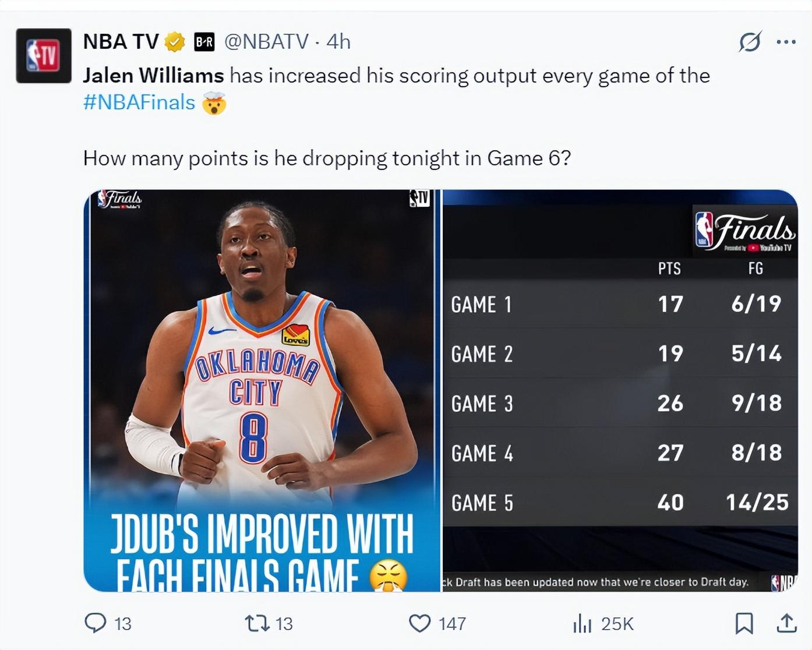Open the three-dot more options menu

[786, 42]
